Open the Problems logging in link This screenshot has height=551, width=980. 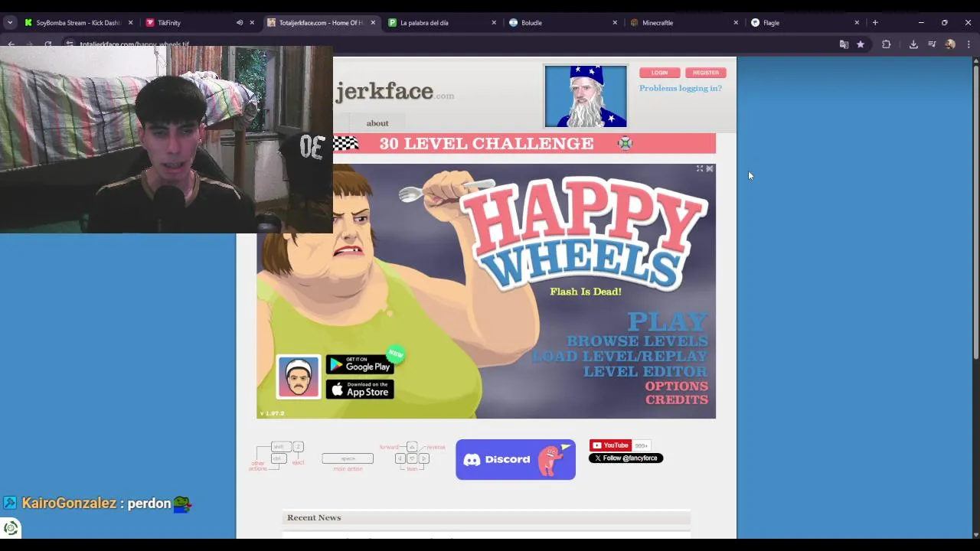coord(681,88)
